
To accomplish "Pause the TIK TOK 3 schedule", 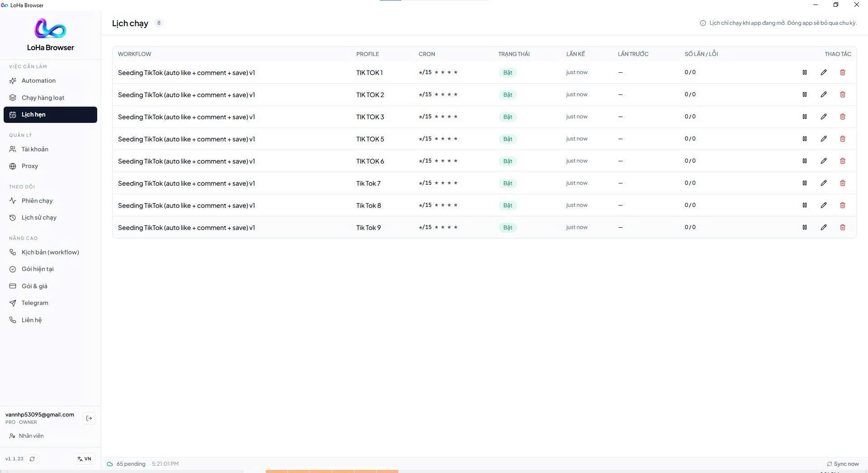I will (805, 117).
